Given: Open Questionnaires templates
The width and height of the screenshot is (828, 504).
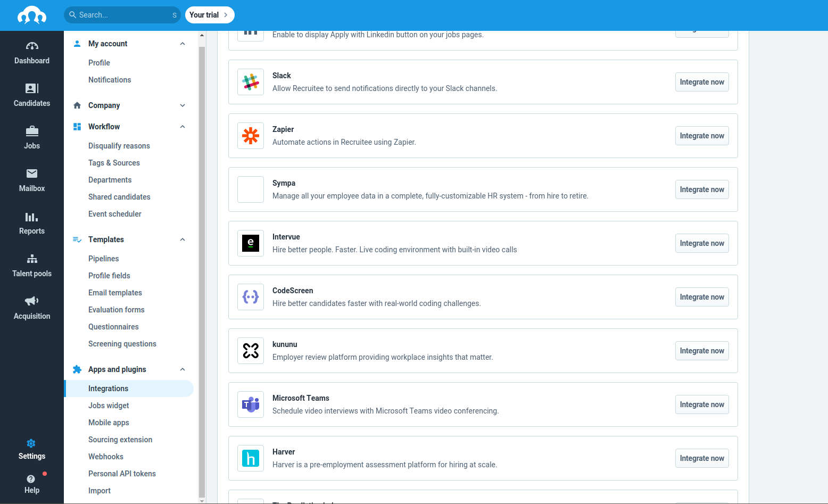Looking at the screenshot, I should click(x=113, y=327).
